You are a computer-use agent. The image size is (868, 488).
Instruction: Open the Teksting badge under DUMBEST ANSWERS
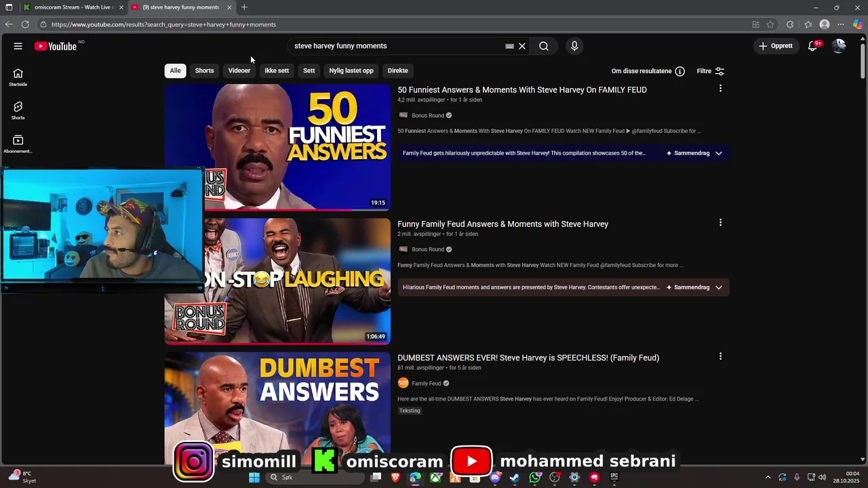pos(410,411)
